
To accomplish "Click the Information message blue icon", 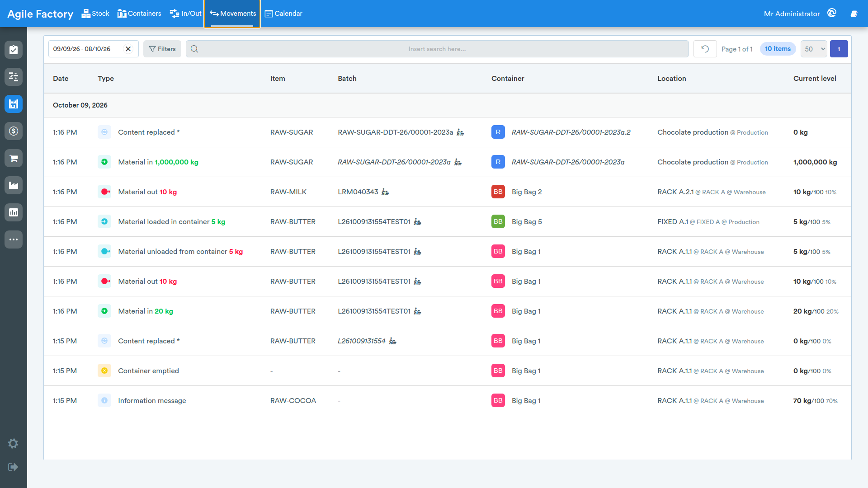I will [104, 400].
